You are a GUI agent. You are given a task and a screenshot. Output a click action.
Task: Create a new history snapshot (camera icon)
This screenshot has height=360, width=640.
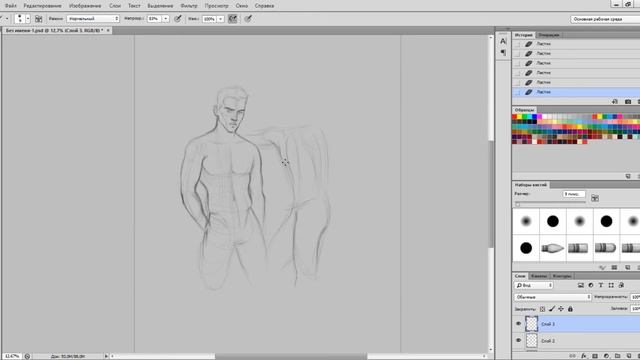(628, 102)
